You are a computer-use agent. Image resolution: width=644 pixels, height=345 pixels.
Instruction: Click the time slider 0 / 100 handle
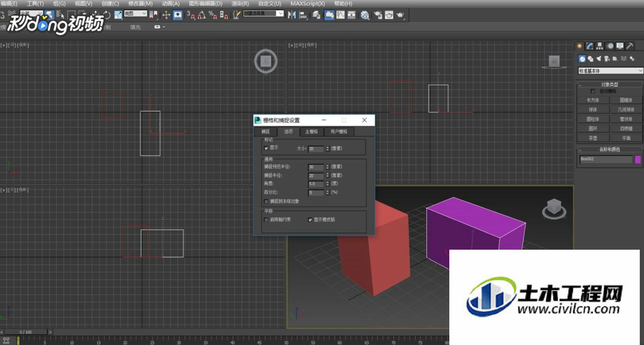coord(25,332)
